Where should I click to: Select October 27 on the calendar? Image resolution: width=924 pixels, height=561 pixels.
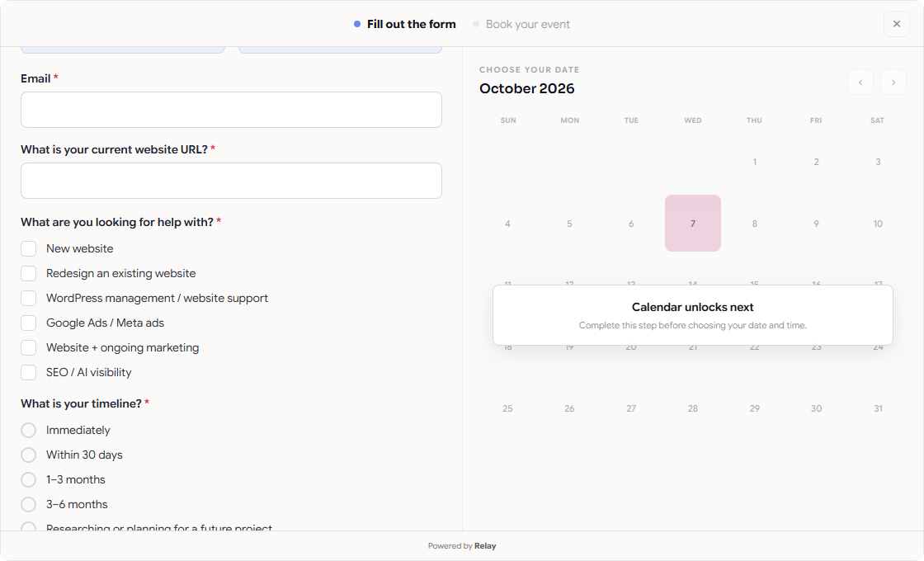coord(631,408)
